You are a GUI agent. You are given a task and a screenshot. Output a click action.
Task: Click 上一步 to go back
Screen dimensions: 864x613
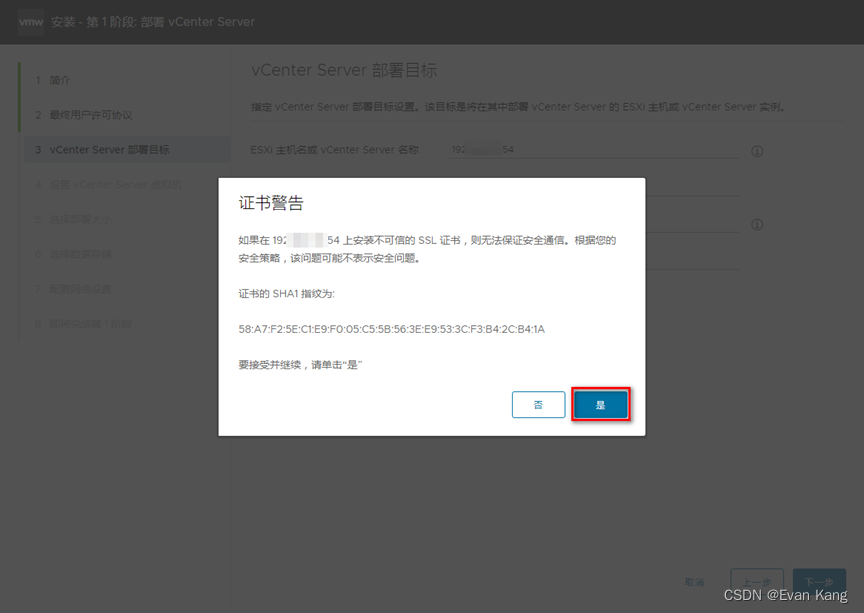tap(756, 582)
